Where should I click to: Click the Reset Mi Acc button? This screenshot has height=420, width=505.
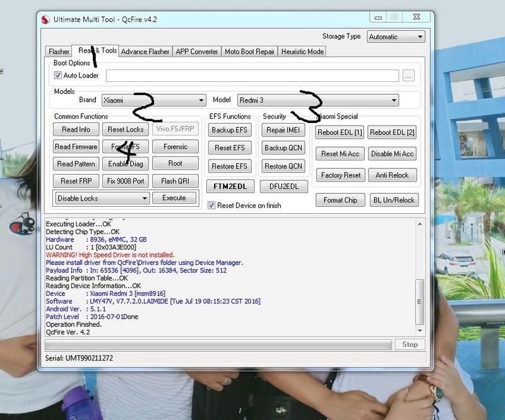pos(340,154)
